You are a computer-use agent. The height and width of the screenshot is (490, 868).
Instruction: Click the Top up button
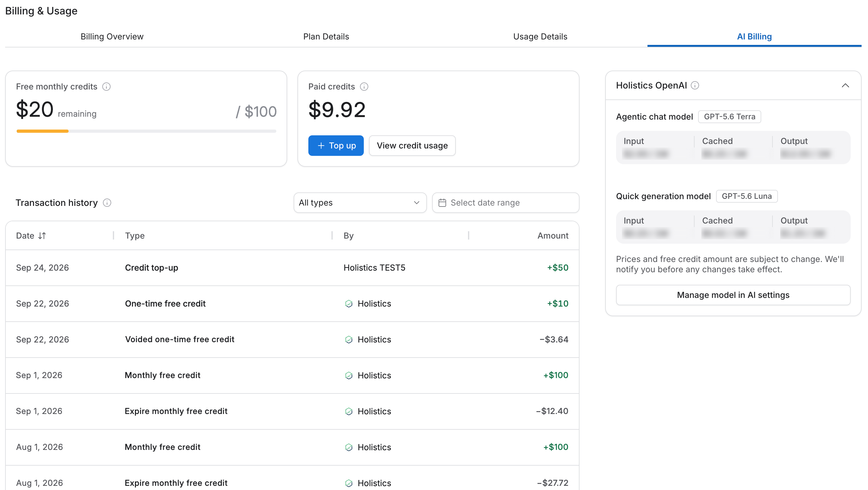336,146
